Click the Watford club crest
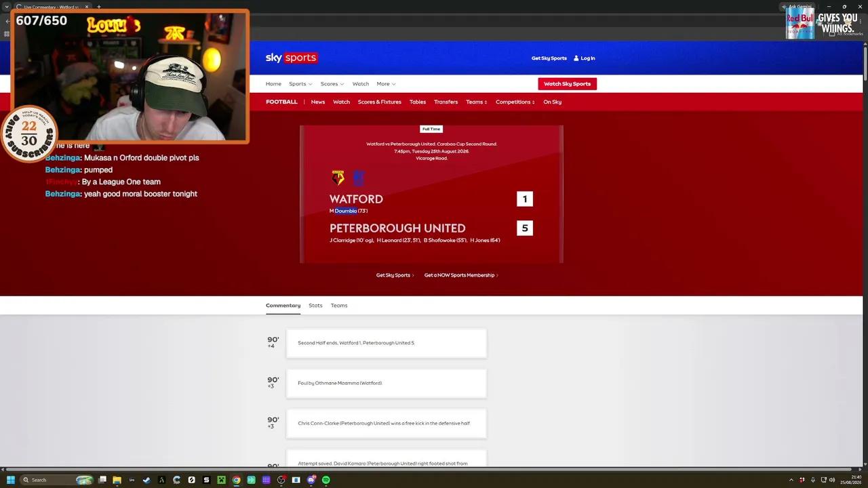The image size is (868, 488). point(338,178)
